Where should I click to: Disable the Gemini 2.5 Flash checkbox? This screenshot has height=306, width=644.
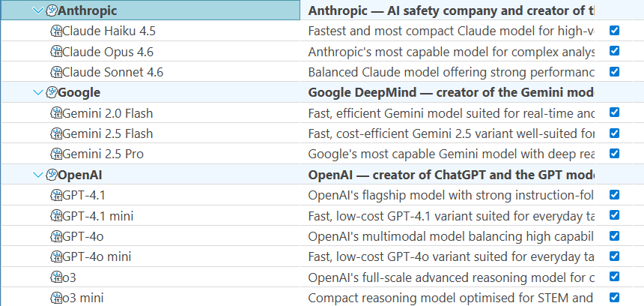(x=615, y=133)
